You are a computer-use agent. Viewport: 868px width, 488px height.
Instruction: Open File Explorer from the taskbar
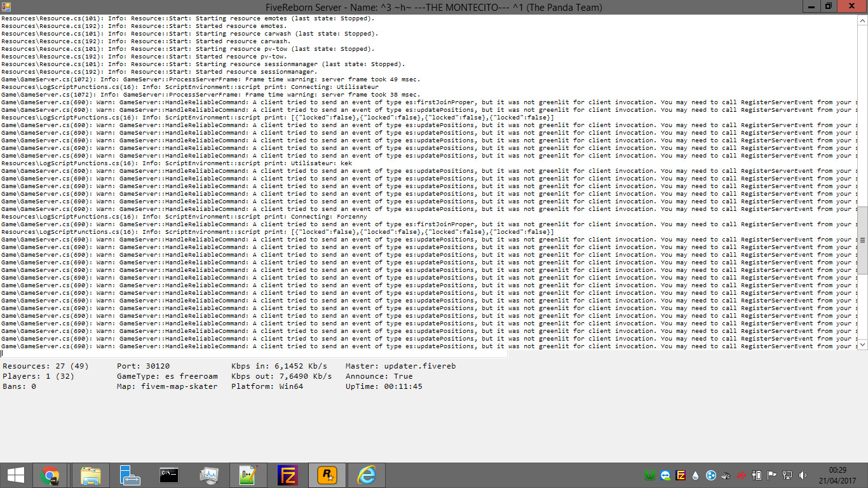(91, 475)
